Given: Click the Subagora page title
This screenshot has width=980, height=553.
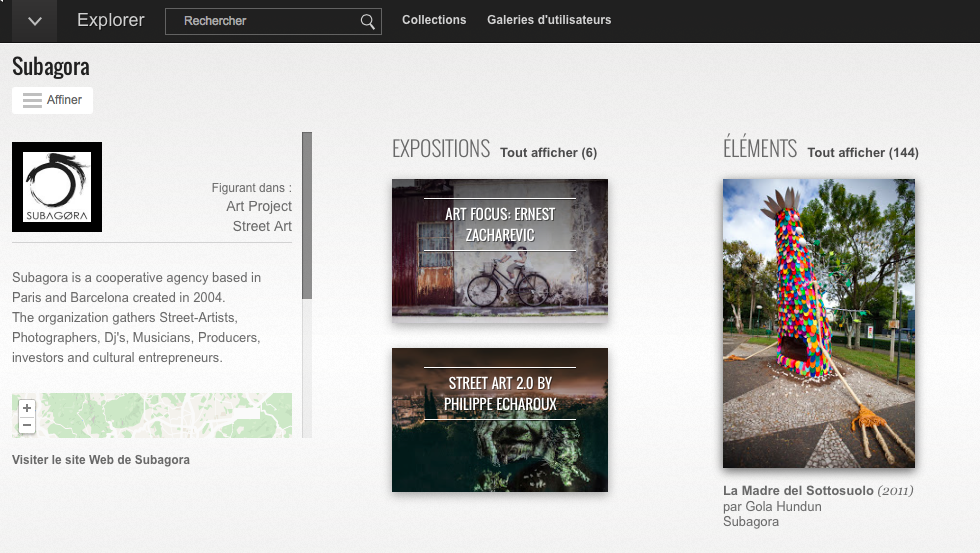Looking at the screenshot, I should coord(51,66).
